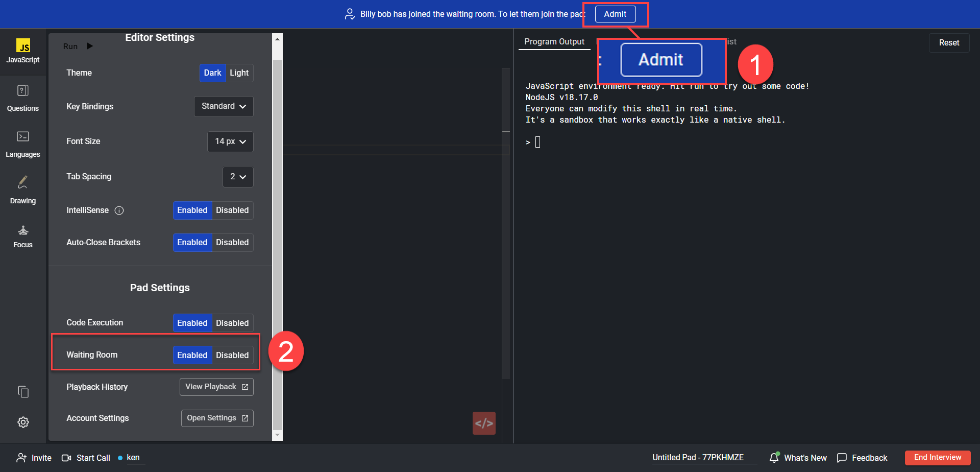Click the copy pad icon in sidebar
This screenshot has width=980, height=472.
point(23,392)
